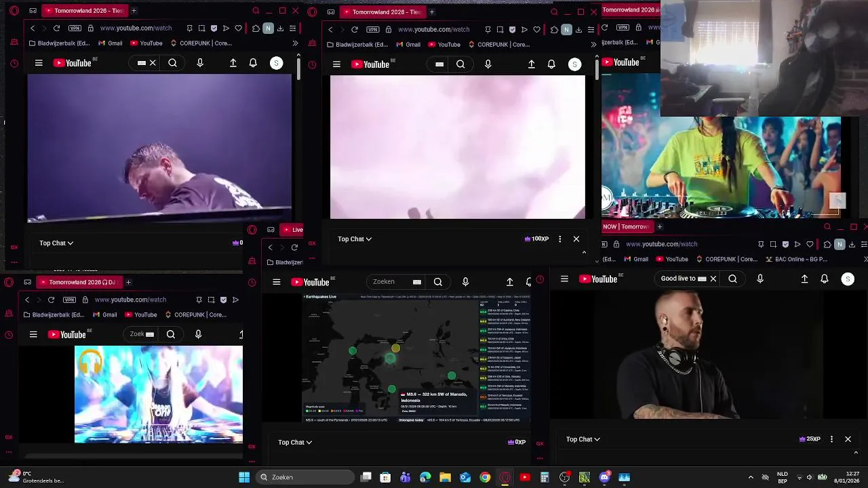868x488 pixels.
Task: Toggle VPN in bottom-left window
Action: pos(69,300)
